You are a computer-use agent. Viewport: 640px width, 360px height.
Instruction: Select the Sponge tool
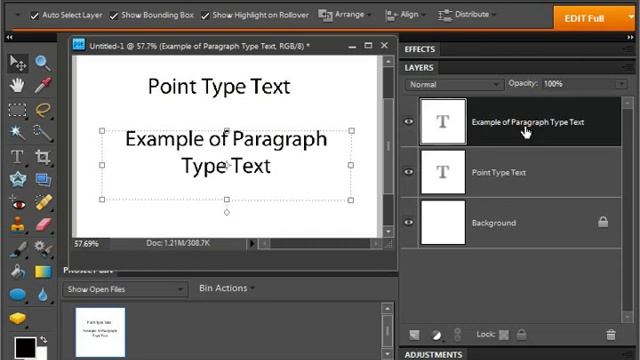pos(18,318)
